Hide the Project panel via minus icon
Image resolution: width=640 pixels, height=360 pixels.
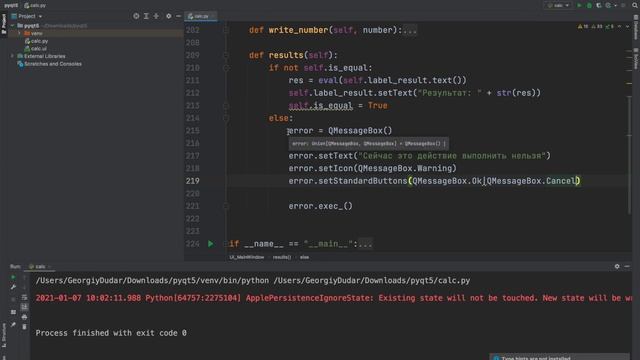click(178, 16)
